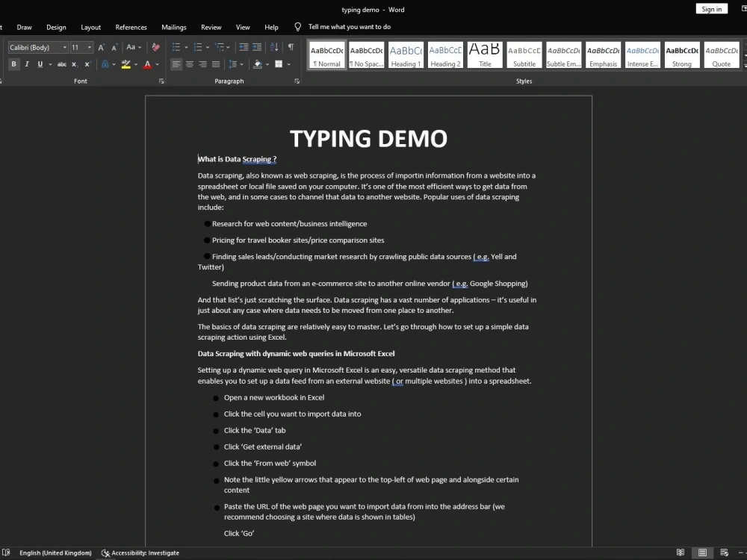The height and width of the screenshot is (560, 747).
Task: Increase paragraph indent
Action: pyautogui.click(x=257, y=47)
